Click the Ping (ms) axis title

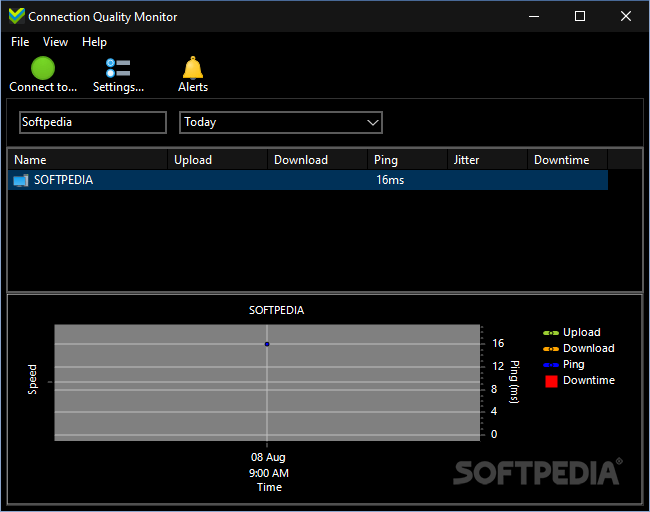coord(514,382)
